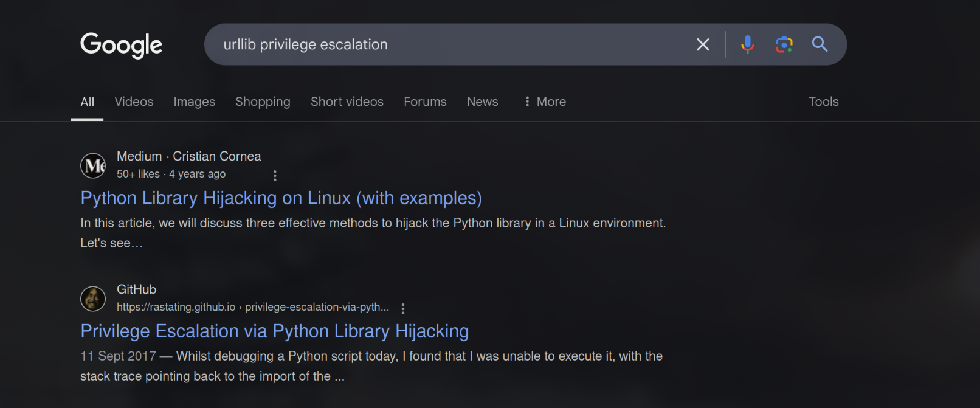Open Python Library Hijacking on Linux article

[x=281, y=198]
